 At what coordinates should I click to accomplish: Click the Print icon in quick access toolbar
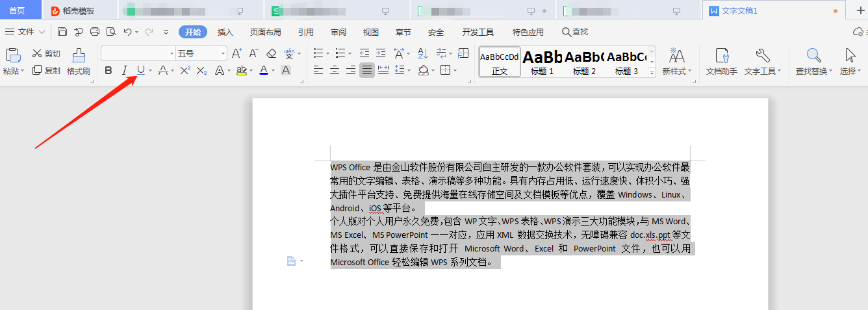pos(95,32)
